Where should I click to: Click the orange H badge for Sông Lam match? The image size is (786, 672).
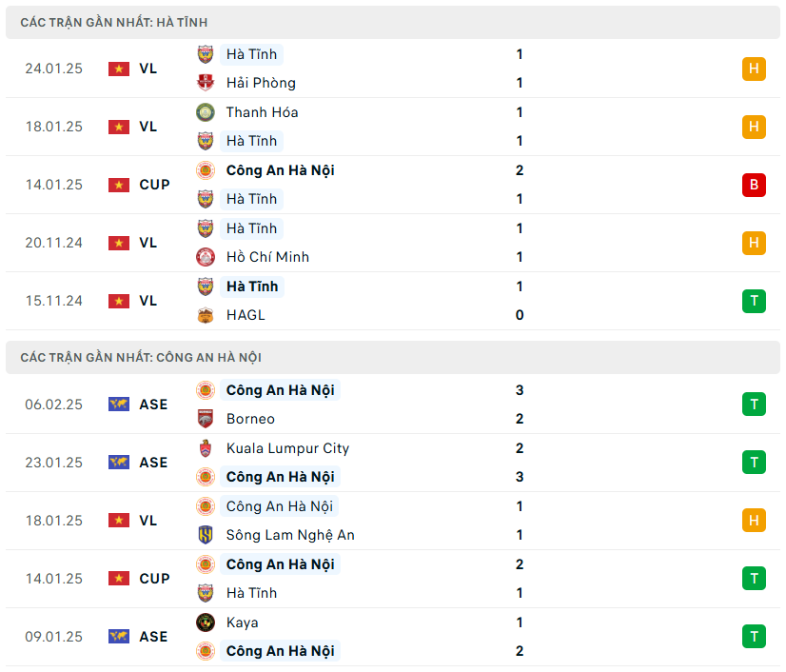pos(754,521)
